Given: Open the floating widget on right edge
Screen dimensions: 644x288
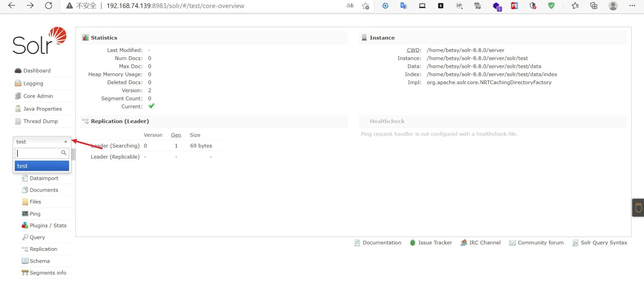Looking at the screenshot, I should [638, 208].
